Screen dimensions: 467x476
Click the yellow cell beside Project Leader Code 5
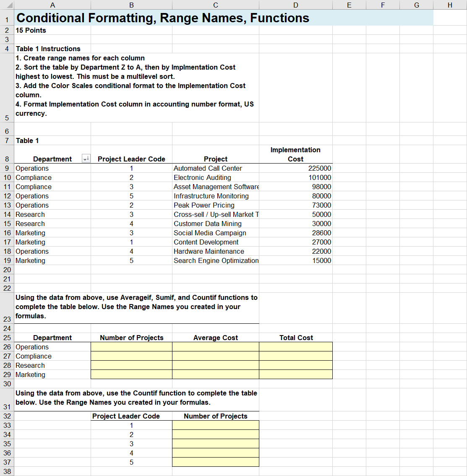[x=215, y=462]
